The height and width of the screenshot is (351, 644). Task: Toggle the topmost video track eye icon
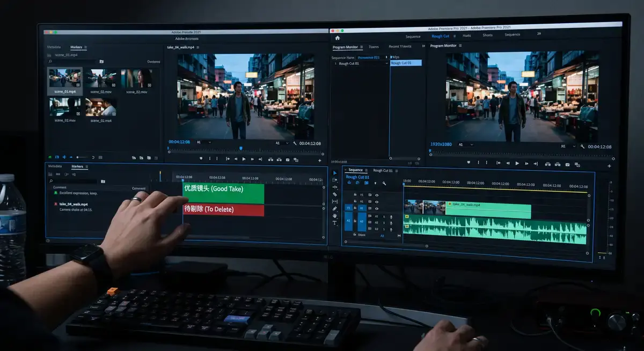click(x=377, y=195)
